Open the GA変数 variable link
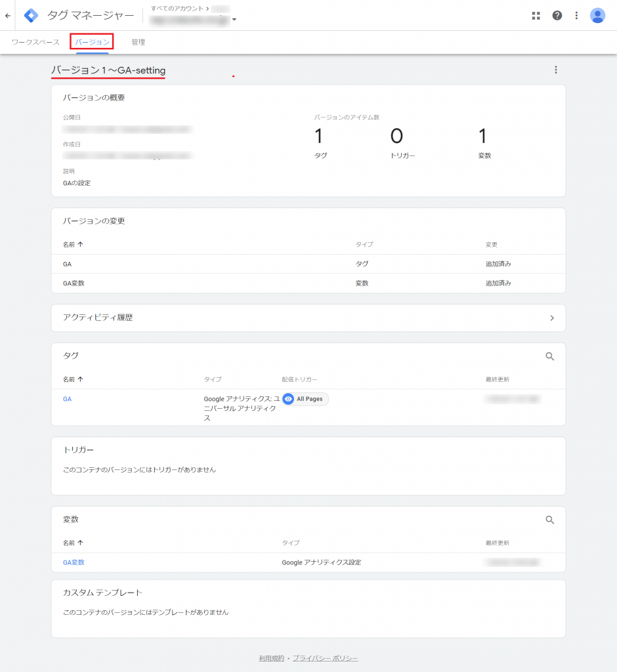The image size is (617, 672). point(74,562)
